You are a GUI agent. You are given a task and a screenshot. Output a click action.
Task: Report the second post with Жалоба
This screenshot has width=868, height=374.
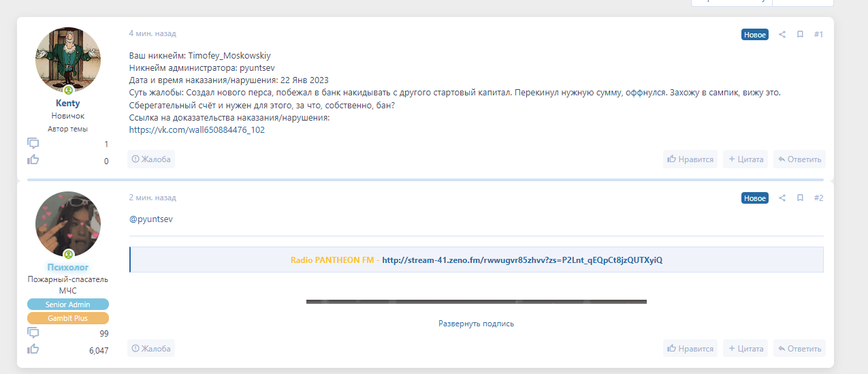pyautogui.click(x=151, y=349)
